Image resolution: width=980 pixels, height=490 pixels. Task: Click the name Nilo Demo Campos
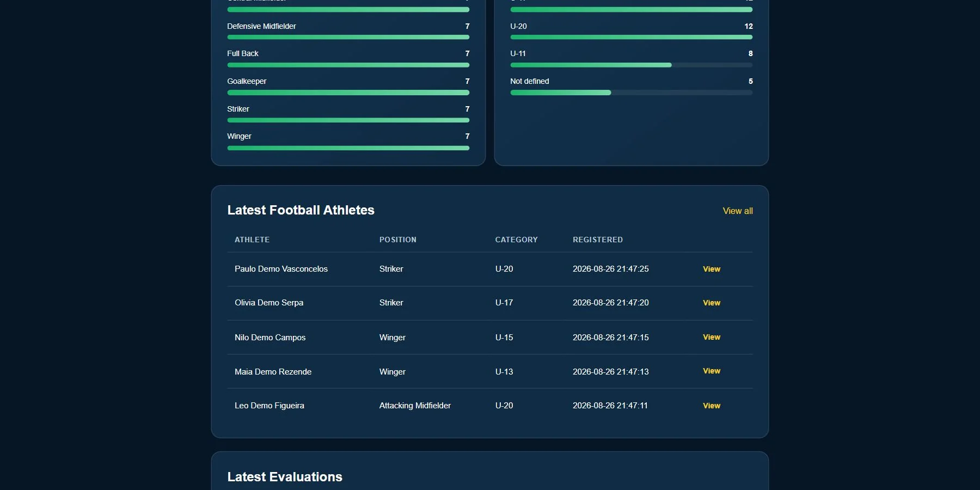(x=270, y=338)
